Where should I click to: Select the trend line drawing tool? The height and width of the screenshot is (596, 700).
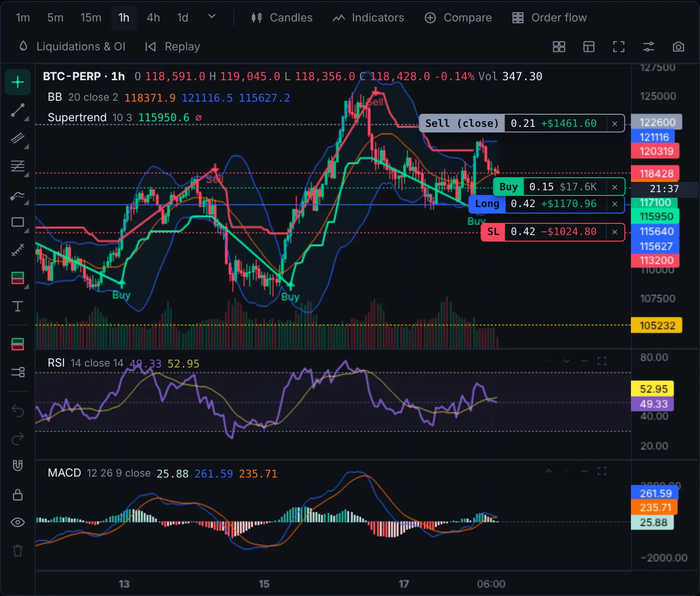pyautogui.click(x=18, y=111)
